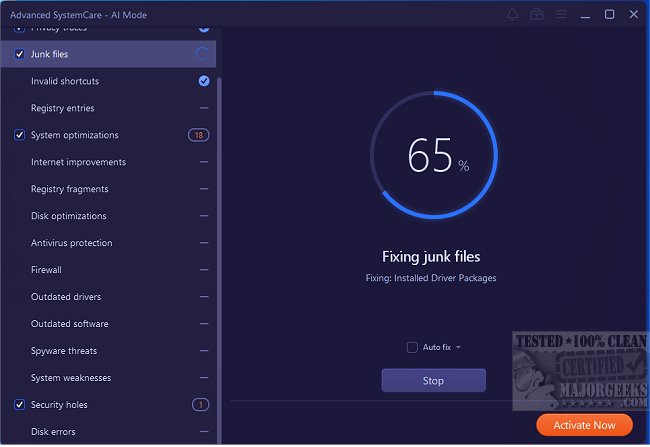650x447 pixels.
Task: Select Registry entries item
Action: [108, 108]
